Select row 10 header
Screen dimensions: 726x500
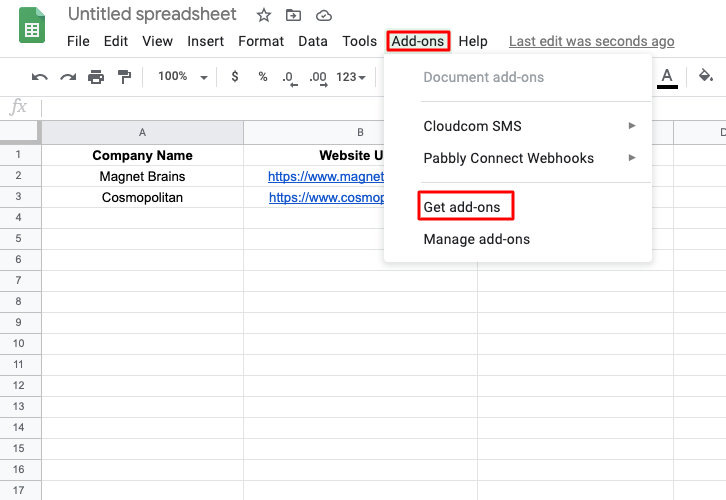tap(19, 344)
